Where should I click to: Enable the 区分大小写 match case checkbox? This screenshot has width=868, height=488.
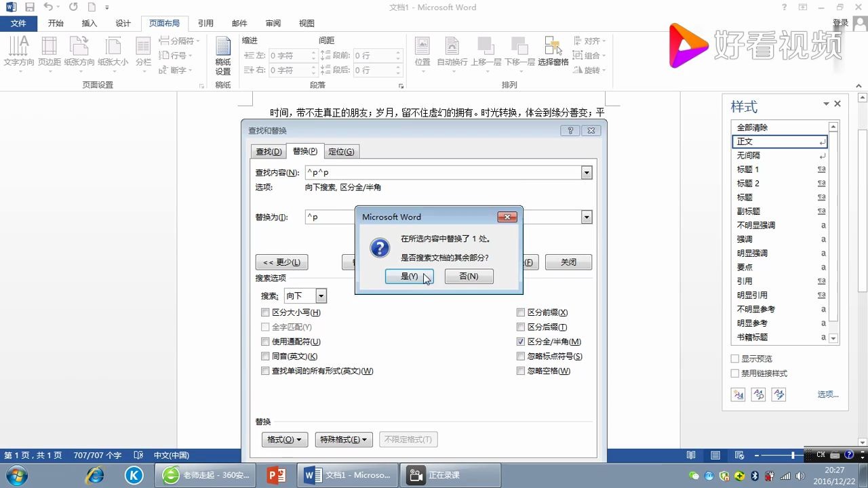pos(265,312)
